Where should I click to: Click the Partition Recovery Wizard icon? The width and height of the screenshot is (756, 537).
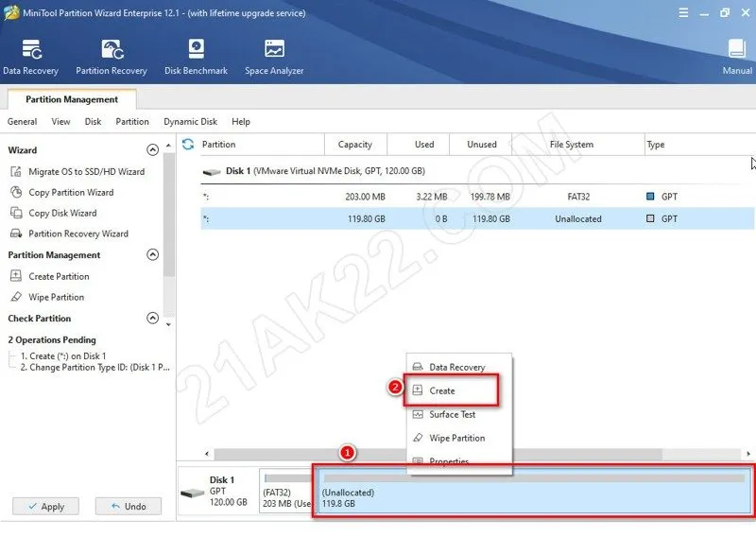[x=16, y=234]
